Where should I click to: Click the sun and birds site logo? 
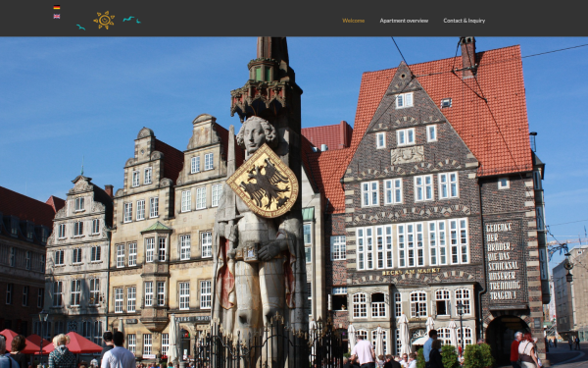(109, 21)
